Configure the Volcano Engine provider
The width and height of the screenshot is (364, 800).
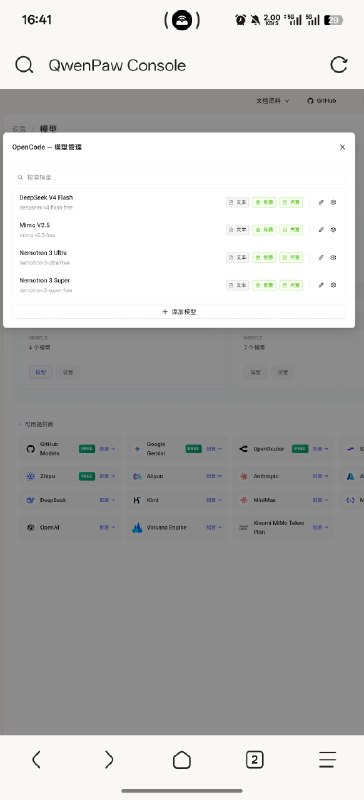click(x=214, y=528)
